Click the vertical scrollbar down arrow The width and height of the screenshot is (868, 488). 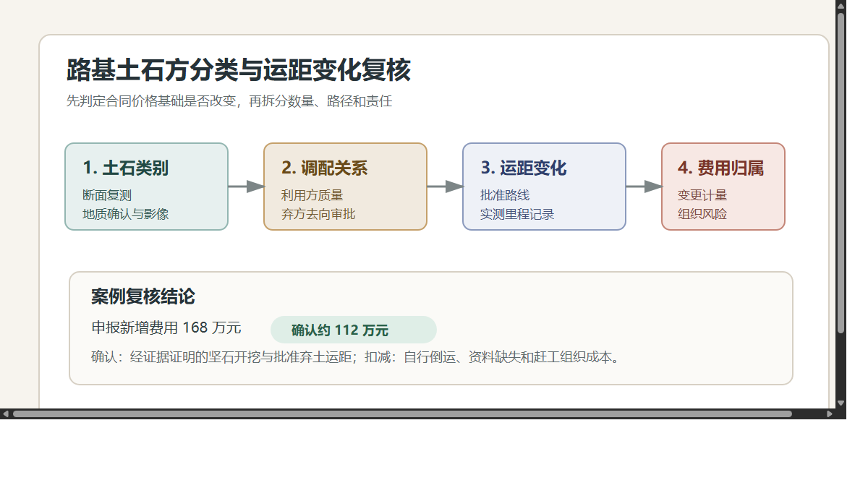[841, 403]
